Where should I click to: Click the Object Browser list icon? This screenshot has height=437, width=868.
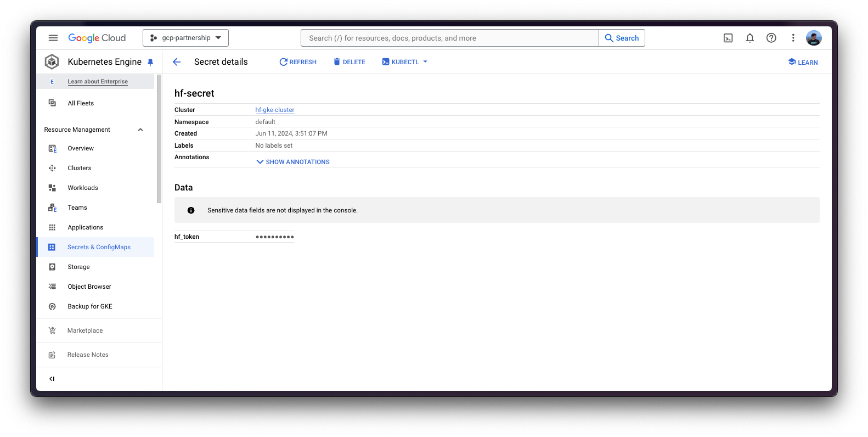coord(52,287)
